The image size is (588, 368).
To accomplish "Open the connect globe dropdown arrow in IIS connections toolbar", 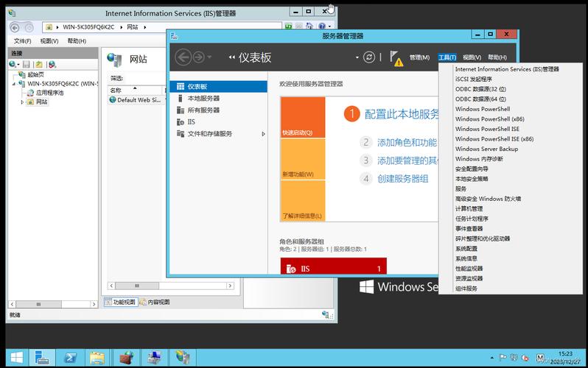I will click(18, 65).
